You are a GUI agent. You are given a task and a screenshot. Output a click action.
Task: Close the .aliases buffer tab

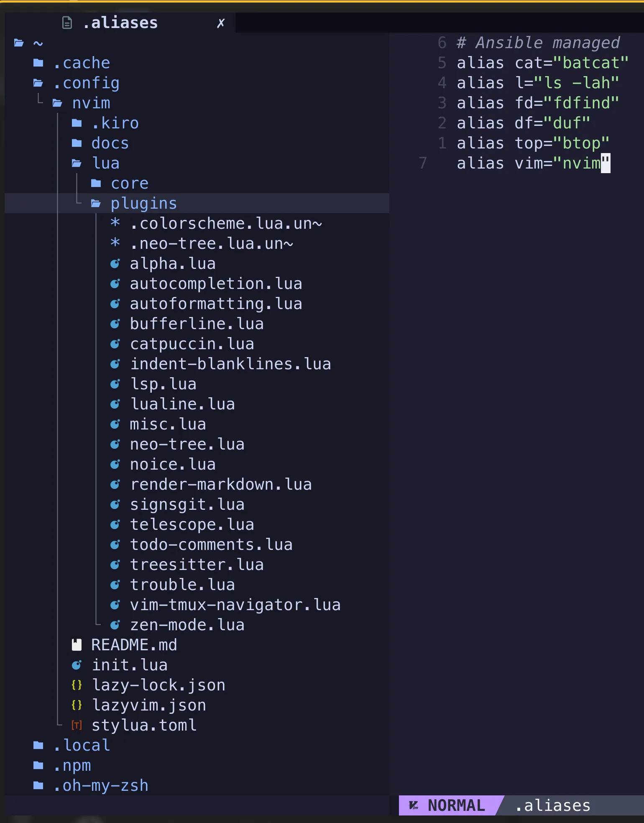221,23
